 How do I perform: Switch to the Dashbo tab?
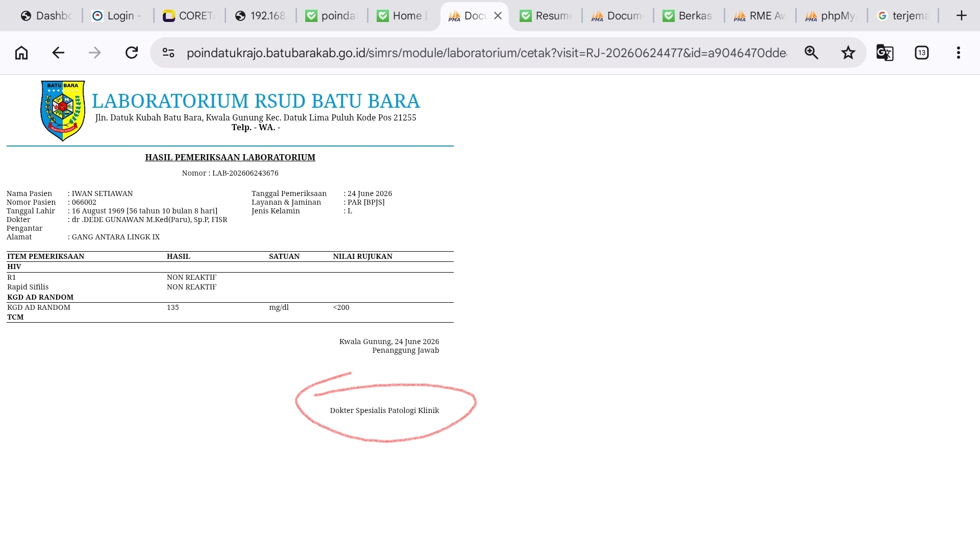click(46, 16)
